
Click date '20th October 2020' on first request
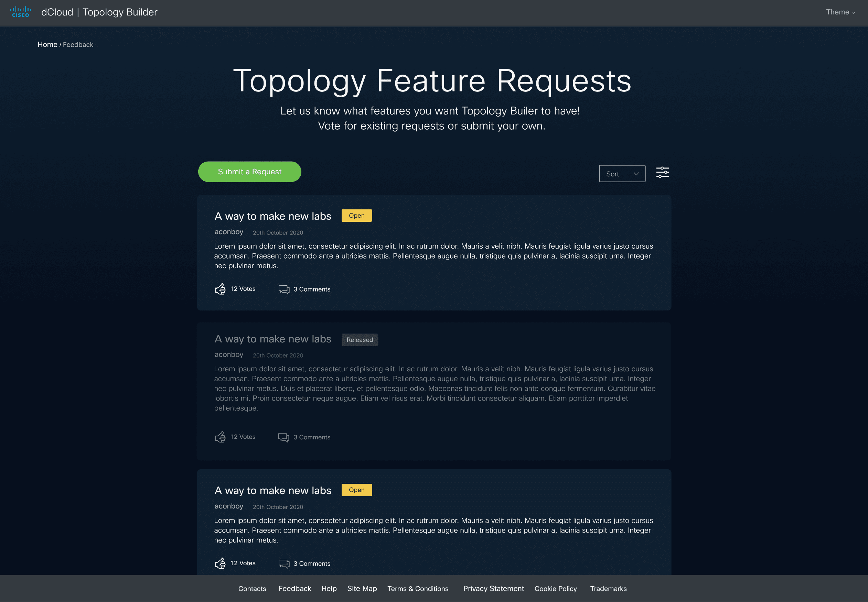pos(278,233)
